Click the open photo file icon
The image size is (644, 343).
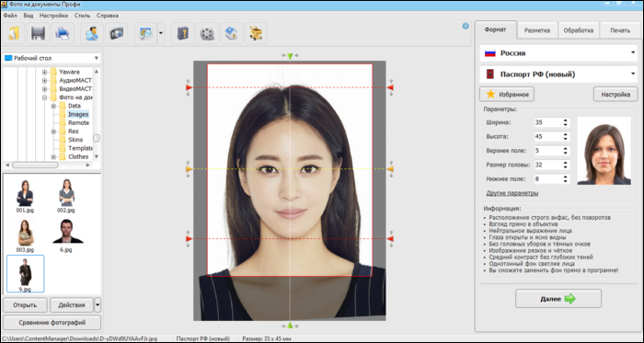14,34
